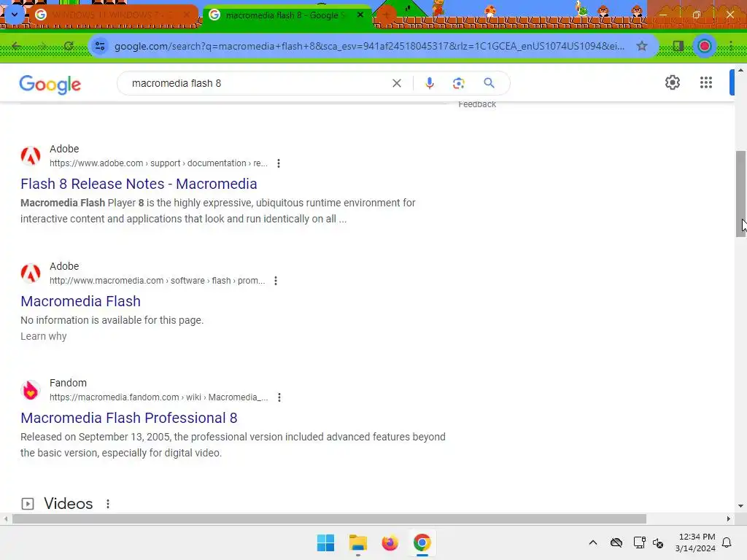
Task: Open the clock showing 12:34 PM
Action: click(x=695, y=542)
